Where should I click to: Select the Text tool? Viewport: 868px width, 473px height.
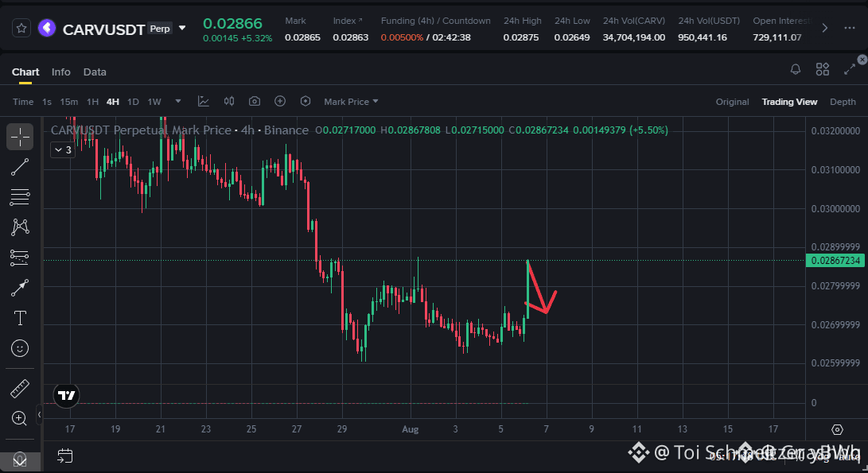click(20, 318)
